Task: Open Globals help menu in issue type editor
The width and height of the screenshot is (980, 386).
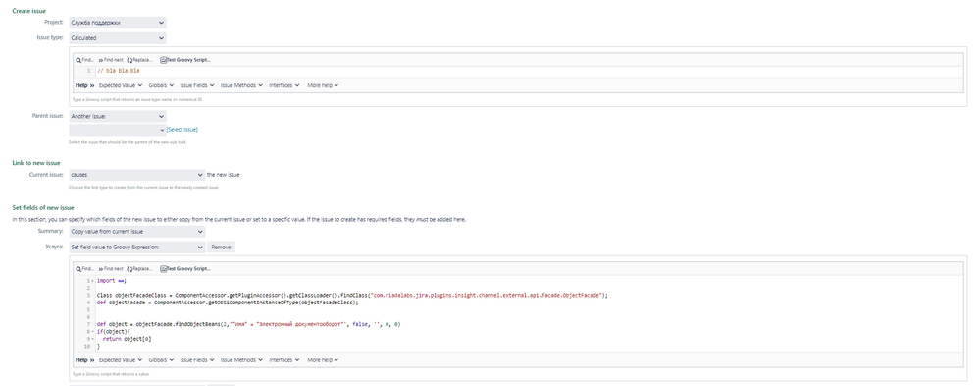Action: 161,85
